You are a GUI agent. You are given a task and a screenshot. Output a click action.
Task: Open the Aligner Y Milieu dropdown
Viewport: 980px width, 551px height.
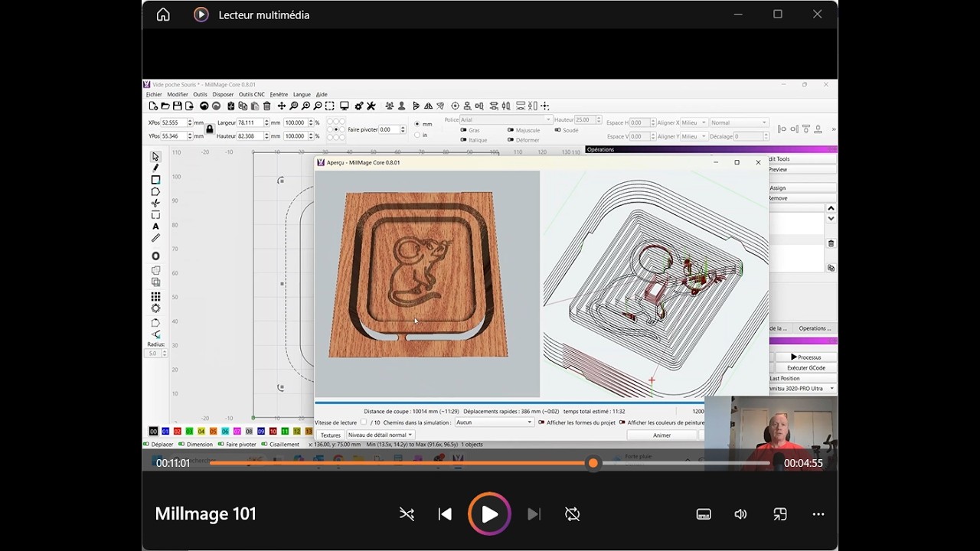[694, 136]
